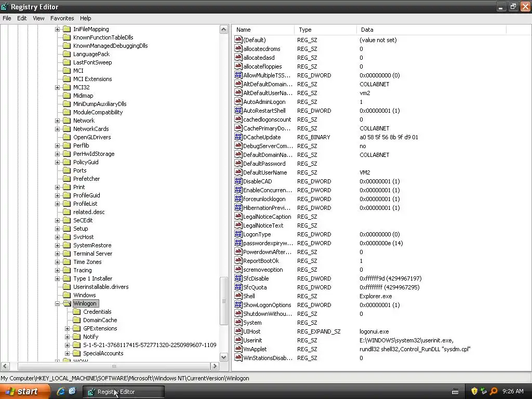Click the security shield tray icon
The height and width of the screenshot is (399, 532).
click(x=474, y=391)
